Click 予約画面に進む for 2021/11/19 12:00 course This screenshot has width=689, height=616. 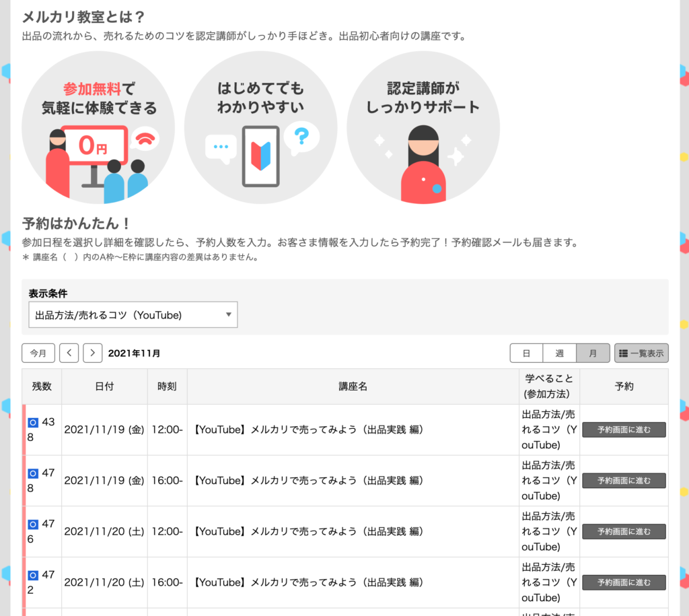click(x=624, y=430)
